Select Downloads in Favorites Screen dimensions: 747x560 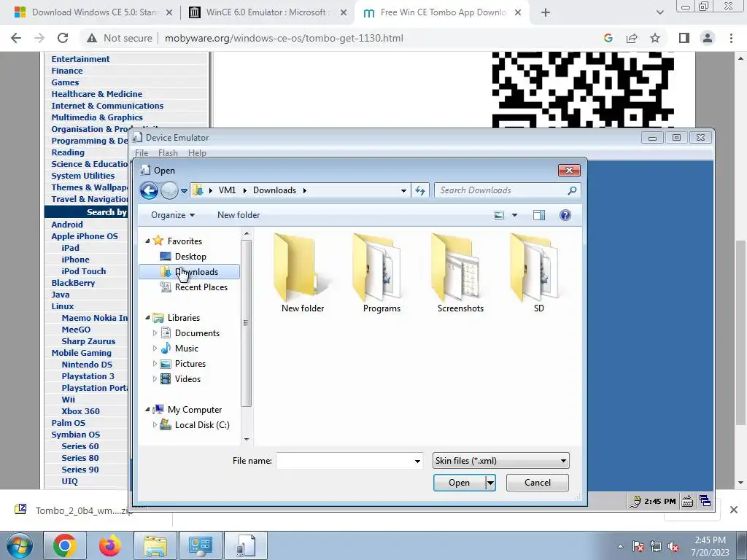pyautogui.click(x=189, y=272)
